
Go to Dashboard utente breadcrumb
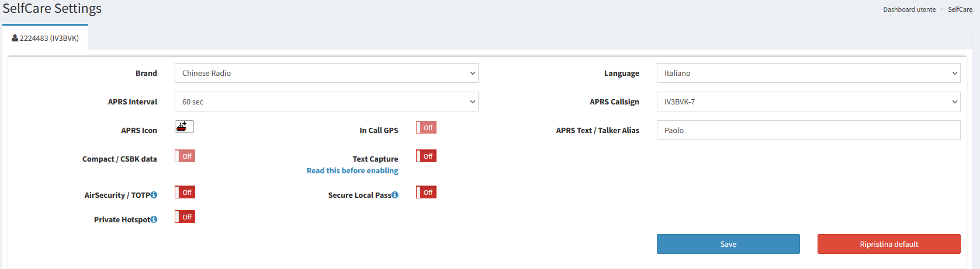(909, 9)
